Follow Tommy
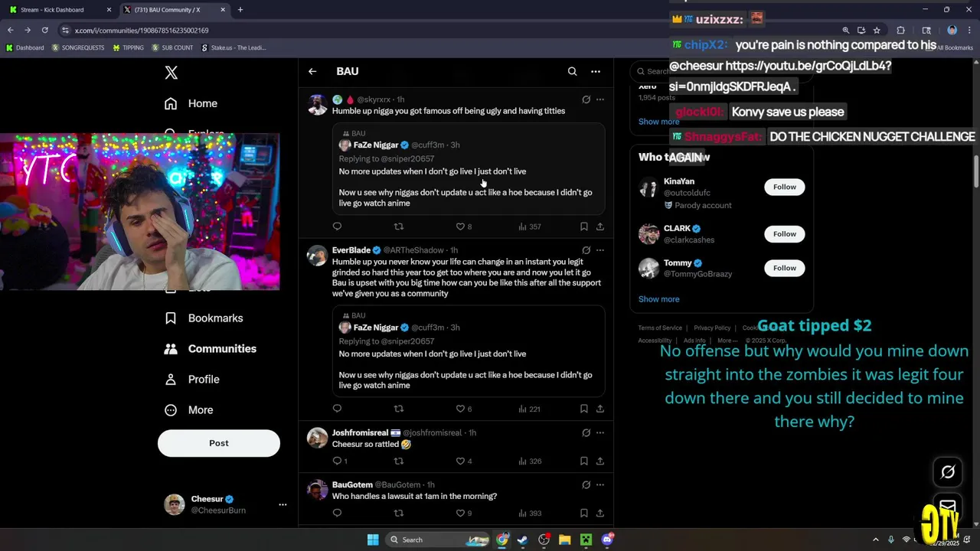Image resolution: width=980 pixels, height=551 pixels. (x=784, y=268)
